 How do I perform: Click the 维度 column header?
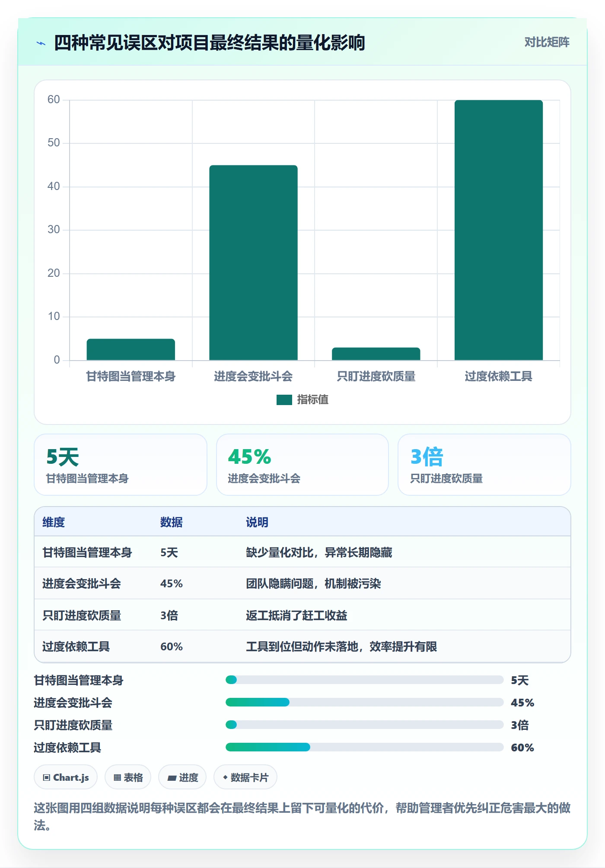coord(54,523)
